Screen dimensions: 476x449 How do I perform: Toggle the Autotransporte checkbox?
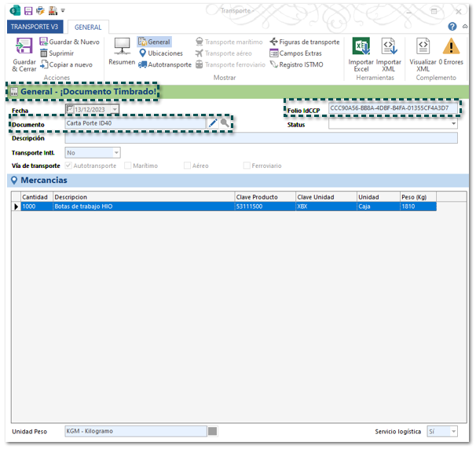tap(69, 166)
